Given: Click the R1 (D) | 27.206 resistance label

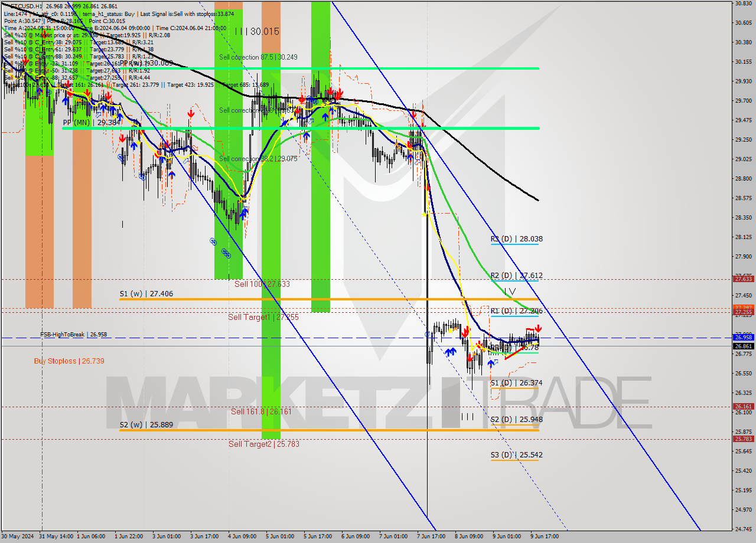Looking at the screenshot, I should [516, 311].
